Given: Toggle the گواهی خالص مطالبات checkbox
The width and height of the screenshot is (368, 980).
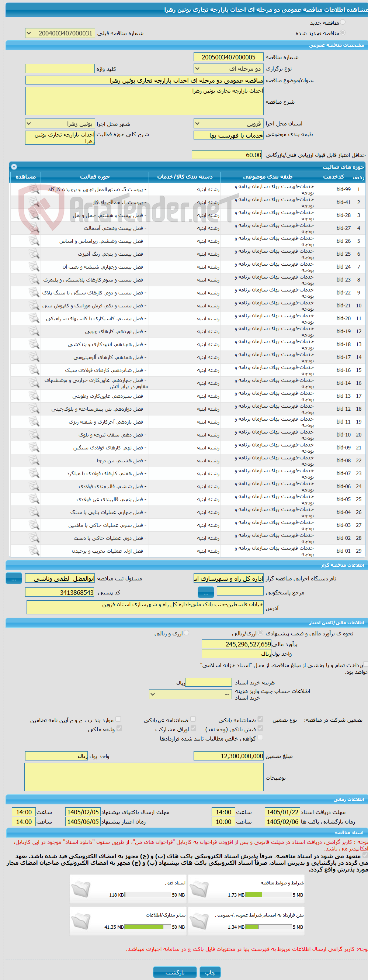Looking at the screenshot, I should click(x=260, y=737).
